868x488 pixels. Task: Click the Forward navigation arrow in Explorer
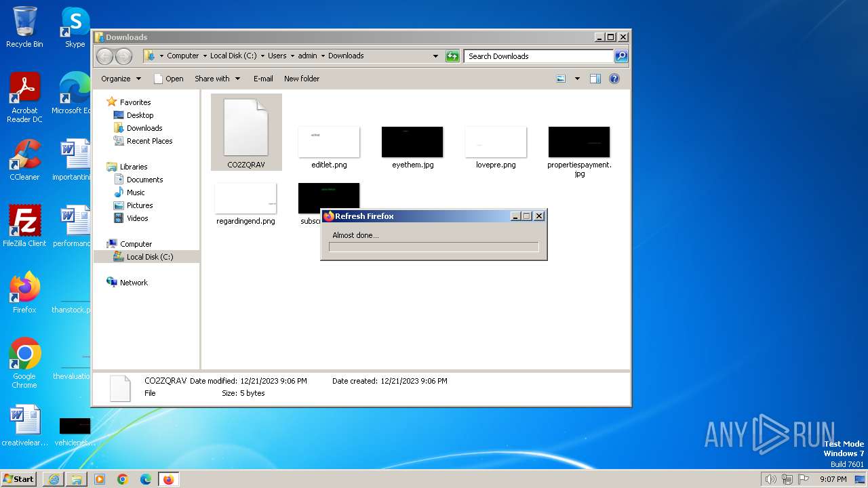(123, 56)
